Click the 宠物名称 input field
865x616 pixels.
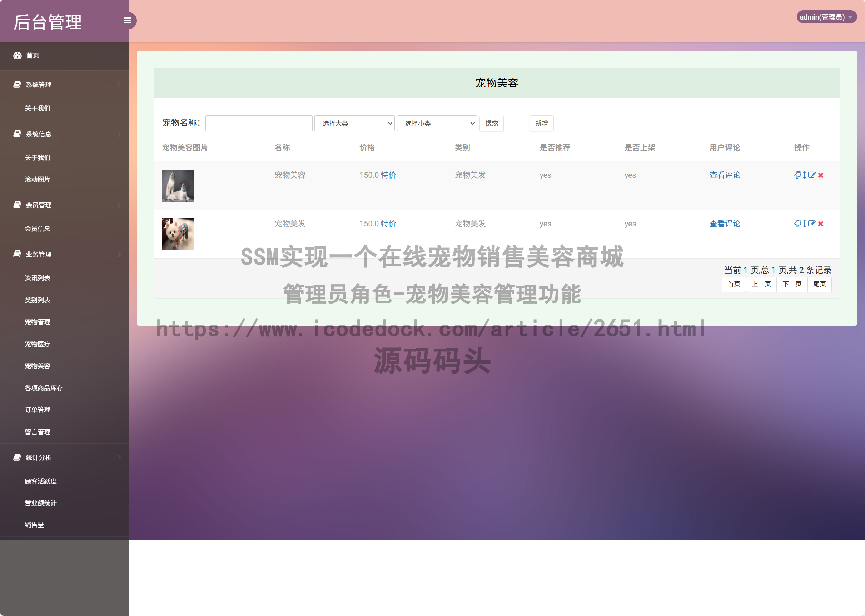coord(258,123)
